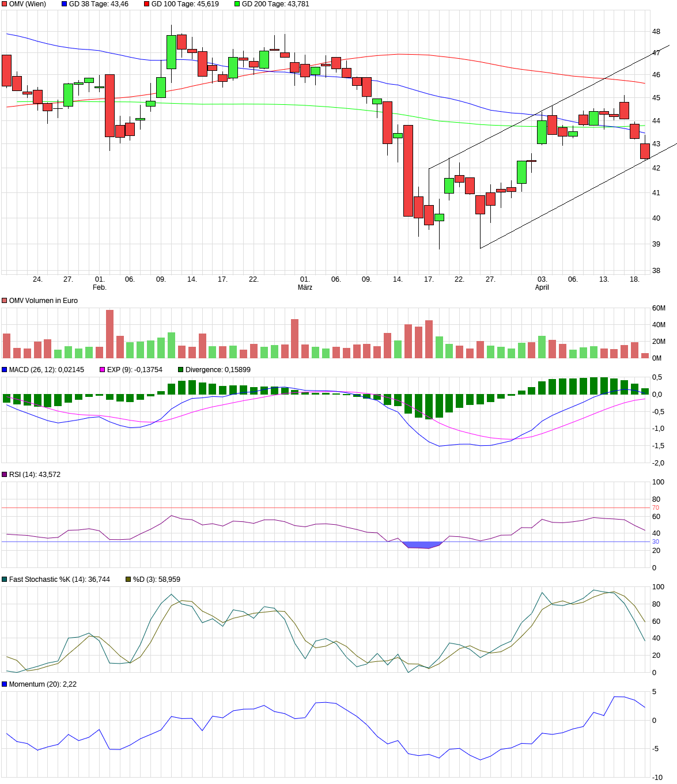Viewport: 677px width, 784px height.
Task: Click the OMV Volumen in Euro legend marker
Action: point(5,300)
